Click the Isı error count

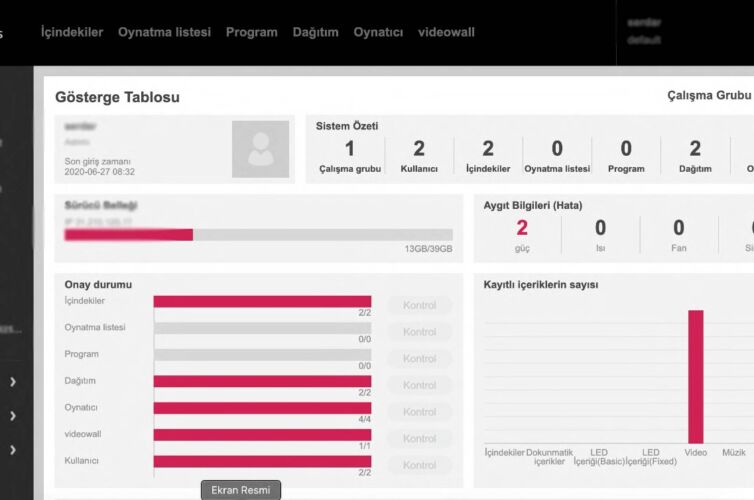pos(600,227)
